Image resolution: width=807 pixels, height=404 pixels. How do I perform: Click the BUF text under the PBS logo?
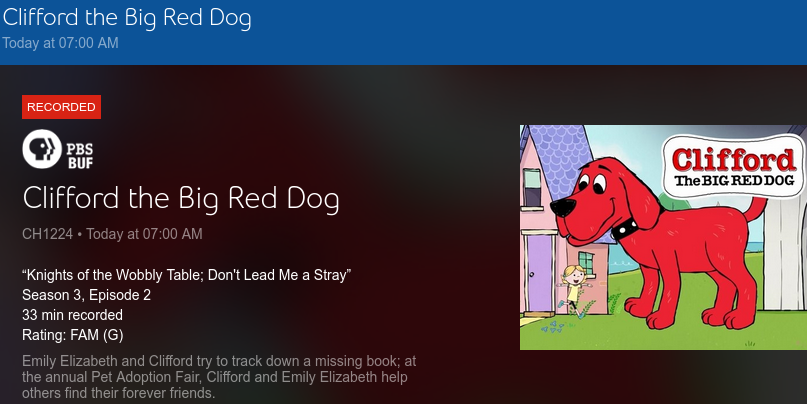coord(79,160)
